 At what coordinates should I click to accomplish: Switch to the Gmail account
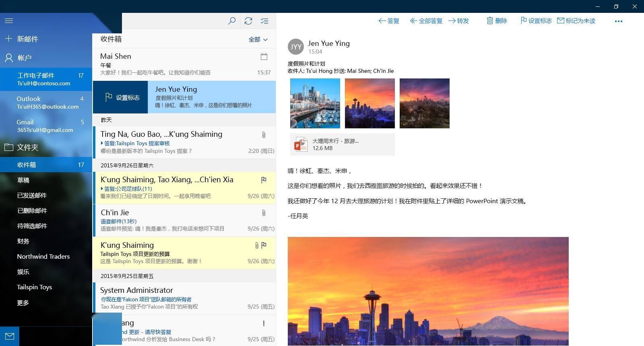[46, 126]
